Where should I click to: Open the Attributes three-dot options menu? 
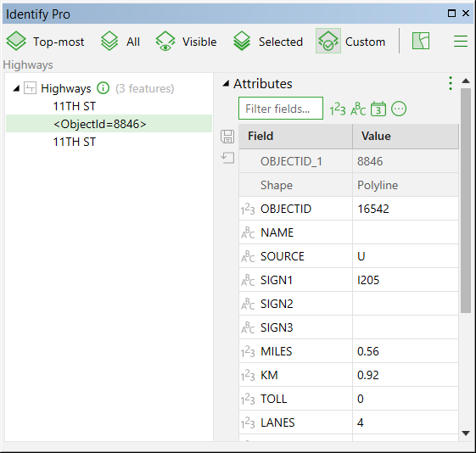click(451, 83)
